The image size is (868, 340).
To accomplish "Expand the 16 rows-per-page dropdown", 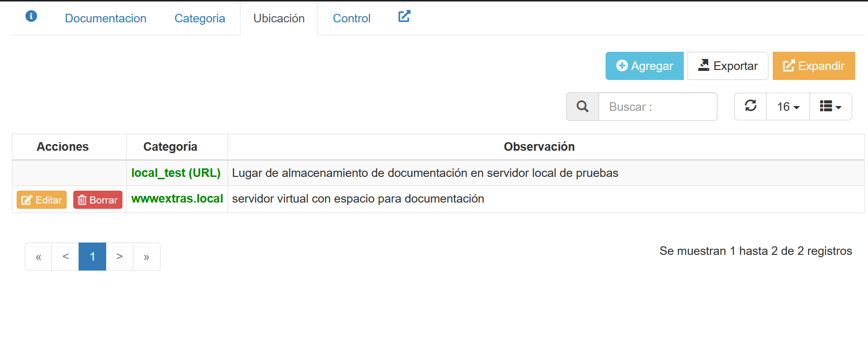I will point(788,107).
